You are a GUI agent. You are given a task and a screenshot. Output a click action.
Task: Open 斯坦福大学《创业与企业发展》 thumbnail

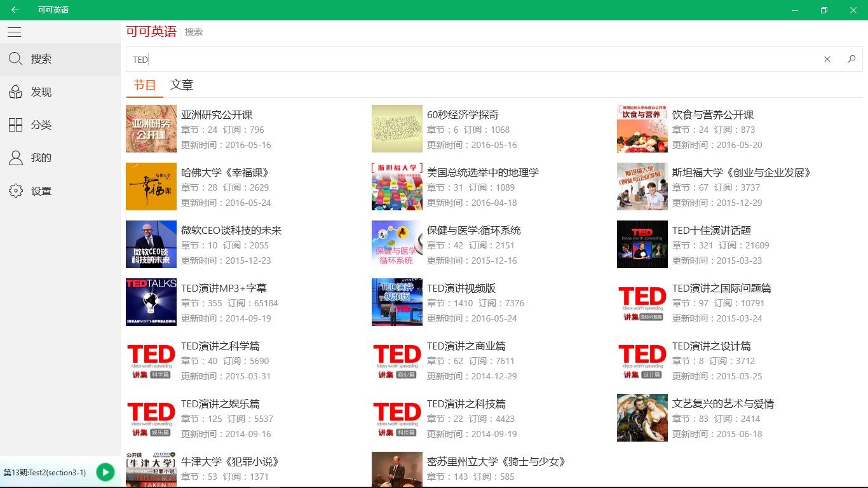642,187
